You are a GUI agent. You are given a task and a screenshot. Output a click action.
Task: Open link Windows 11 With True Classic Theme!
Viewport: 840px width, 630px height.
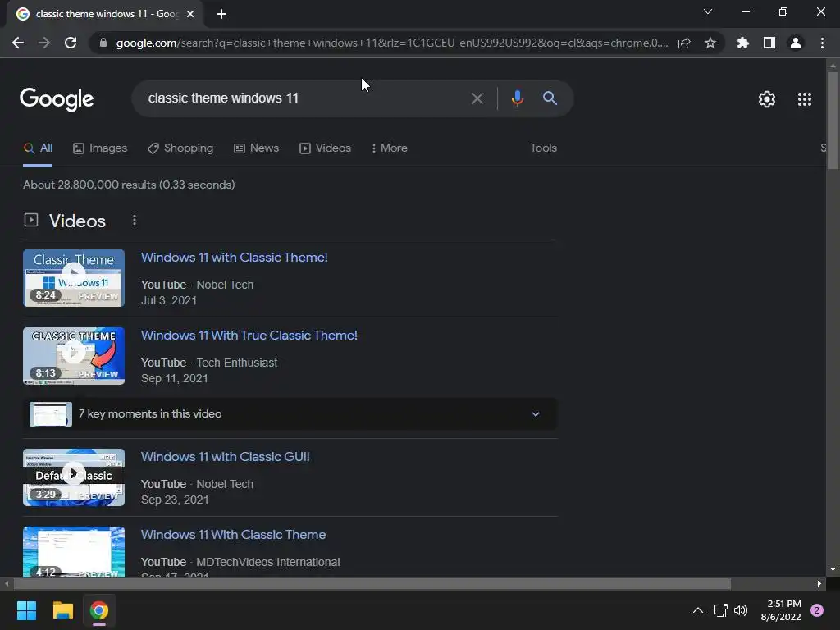[249, 336]
